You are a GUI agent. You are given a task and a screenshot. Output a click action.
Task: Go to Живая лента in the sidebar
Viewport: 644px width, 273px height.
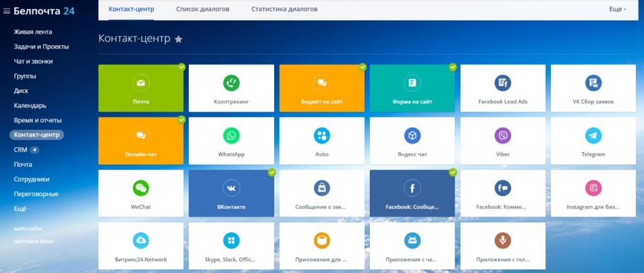click(x=33, y=32)
